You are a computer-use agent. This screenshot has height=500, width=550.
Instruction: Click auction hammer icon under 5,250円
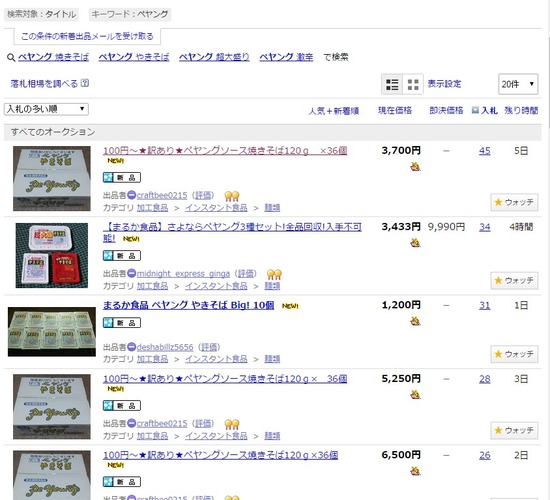415,394
